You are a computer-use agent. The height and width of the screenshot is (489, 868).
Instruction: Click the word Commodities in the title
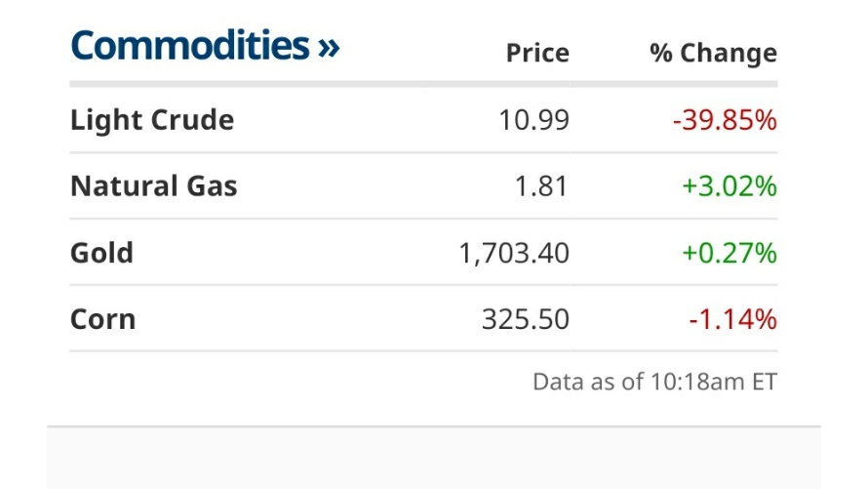190,46
